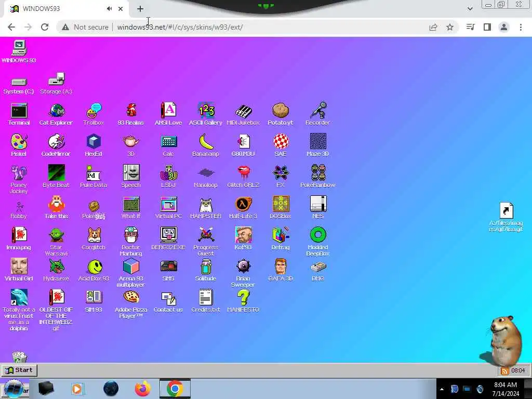Open the HAMPSTER icon
532x399 pixels.
[x=206, y=205]
